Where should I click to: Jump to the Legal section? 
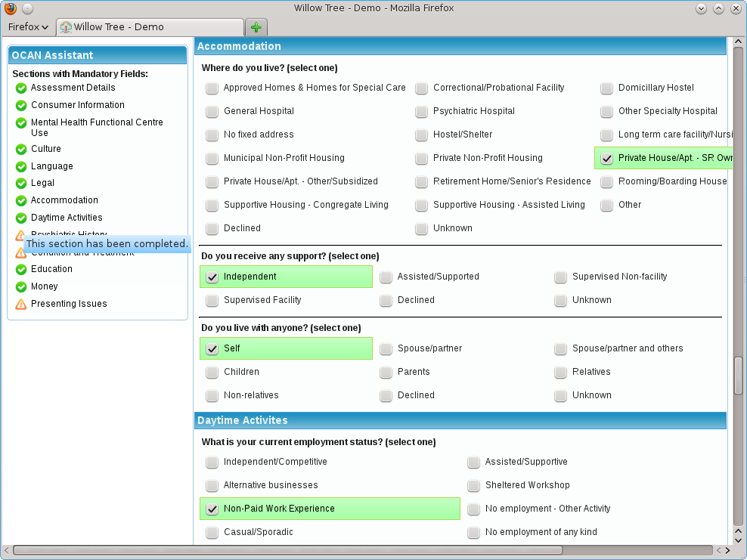pos(42,183)
